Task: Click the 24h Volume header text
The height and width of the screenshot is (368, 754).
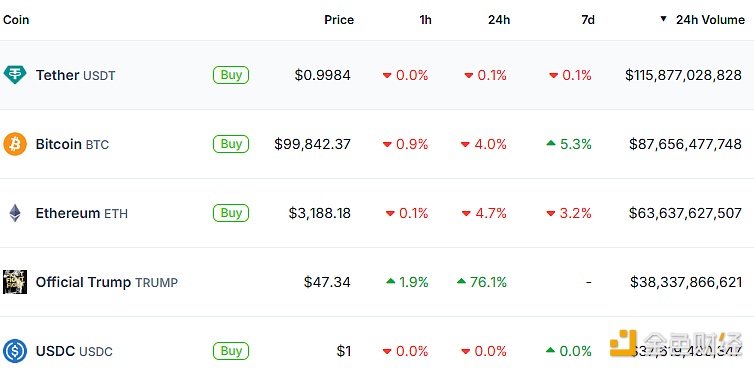Action: (710, 20)
